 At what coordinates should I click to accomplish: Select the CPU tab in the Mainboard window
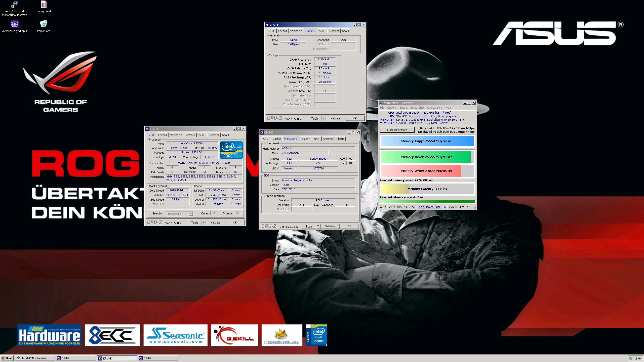[x=266, y=139]
